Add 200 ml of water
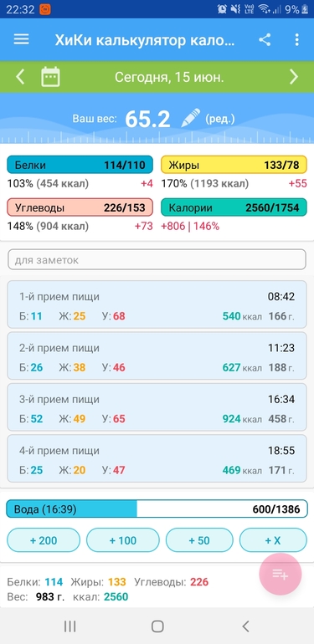The width and height of the screenshot is (314, 644). tap(44, 540)
